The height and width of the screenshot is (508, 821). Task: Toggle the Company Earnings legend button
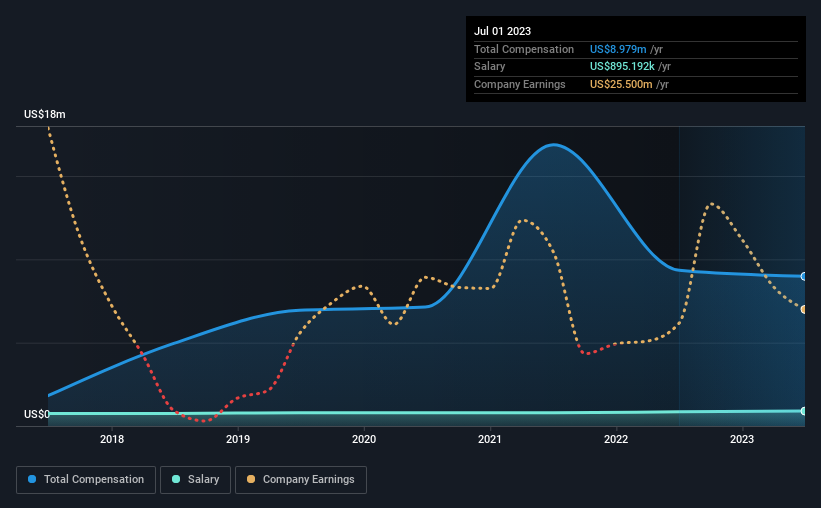(301, 480)
